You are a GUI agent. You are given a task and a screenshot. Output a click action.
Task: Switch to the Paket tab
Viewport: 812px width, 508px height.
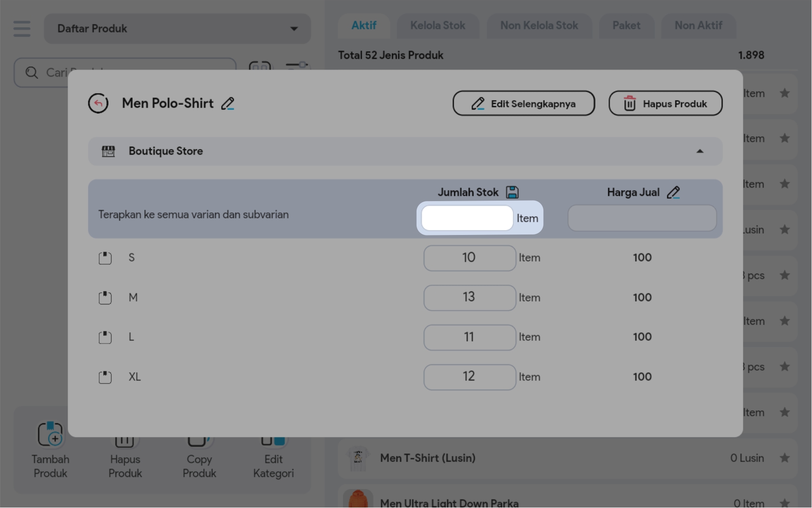[x=626, y=26]
